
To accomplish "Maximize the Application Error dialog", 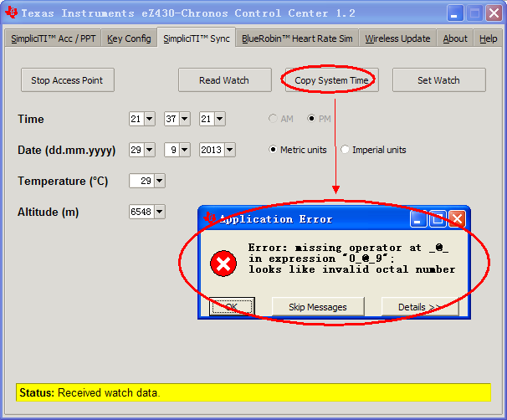I will tap(438, 219).
